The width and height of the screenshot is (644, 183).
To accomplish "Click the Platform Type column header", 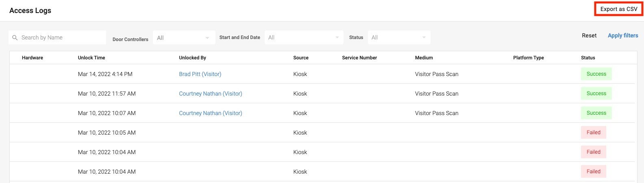I will 528,58.
